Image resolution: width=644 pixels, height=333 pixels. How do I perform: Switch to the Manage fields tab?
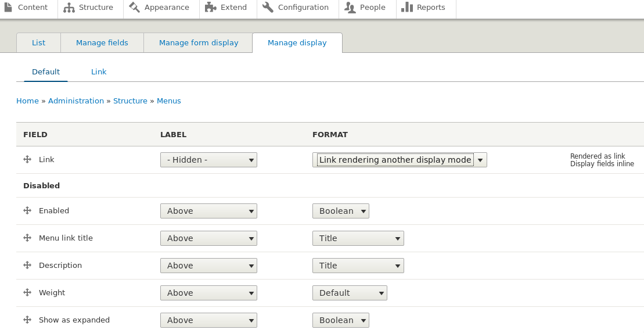click(x=102, y=43)
